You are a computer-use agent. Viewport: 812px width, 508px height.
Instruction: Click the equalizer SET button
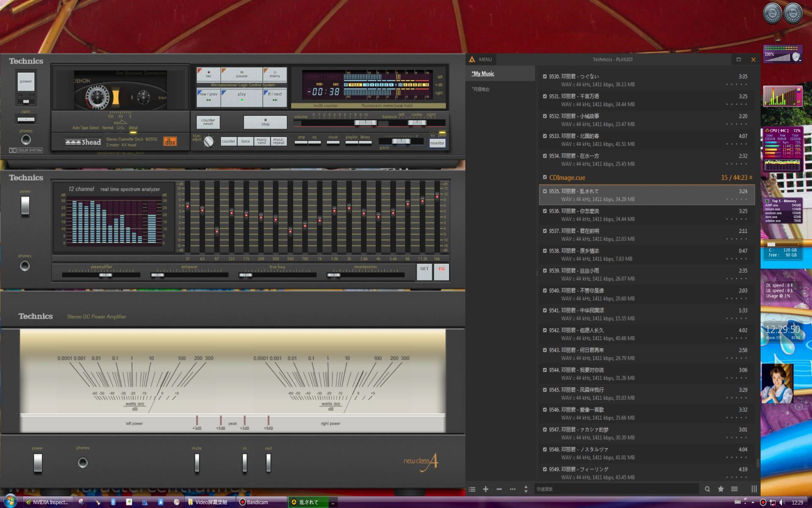pyautogui.click(x=424, y=272)
